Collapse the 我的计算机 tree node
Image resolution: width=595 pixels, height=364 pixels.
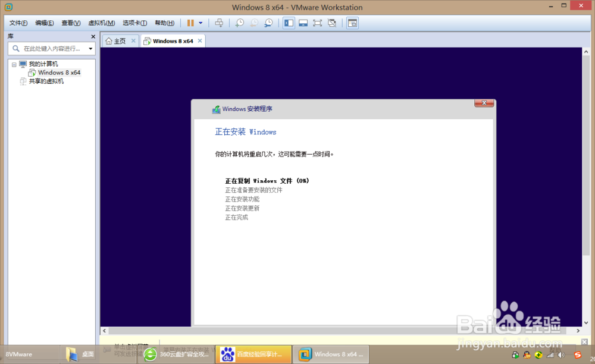(14, 64)
